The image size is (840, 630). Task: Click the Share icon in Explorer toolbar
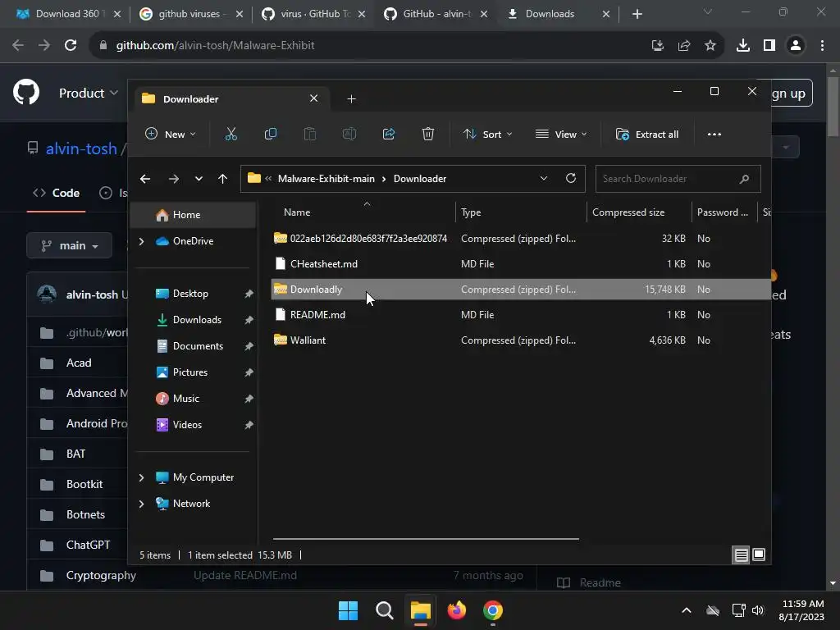coord(389,134)
